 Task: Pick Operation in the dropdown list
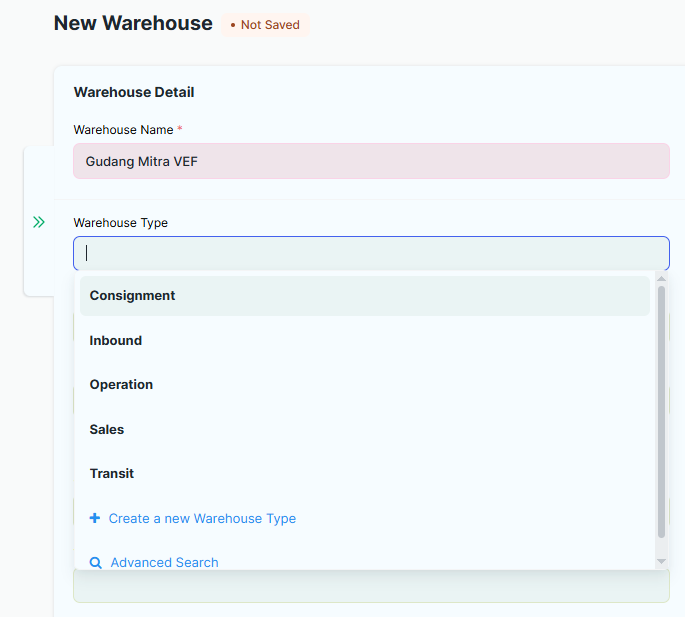click(x=365, y=385)
